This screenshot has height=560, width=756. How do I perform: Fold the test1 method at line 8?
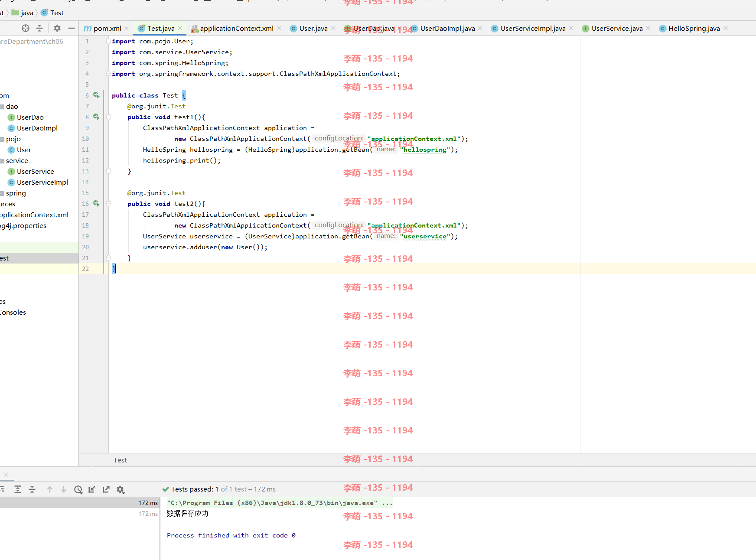pos(108,117)
